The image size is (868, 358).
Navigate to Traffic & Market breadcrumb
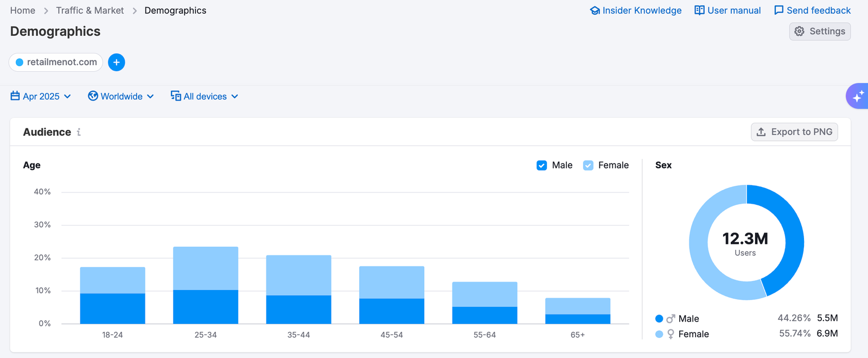click(90, 10)
